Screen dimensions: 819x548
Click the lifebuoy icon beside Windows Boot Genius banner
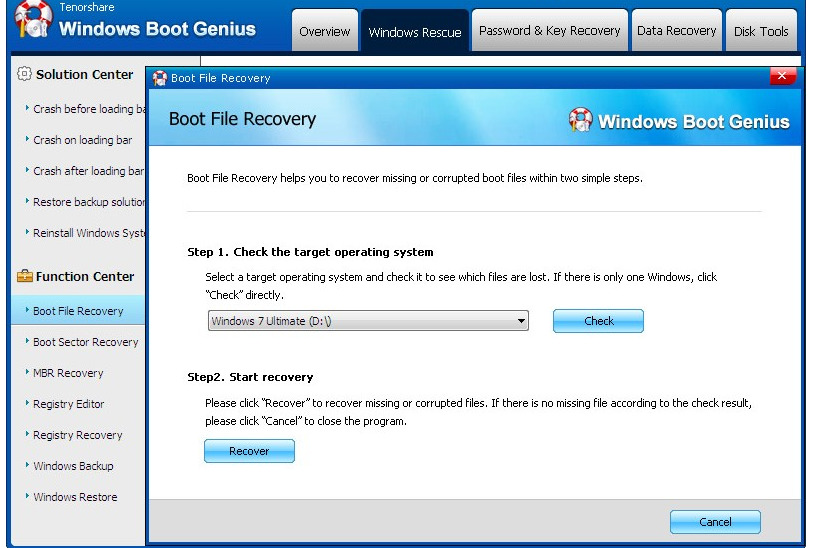[580, 120]
